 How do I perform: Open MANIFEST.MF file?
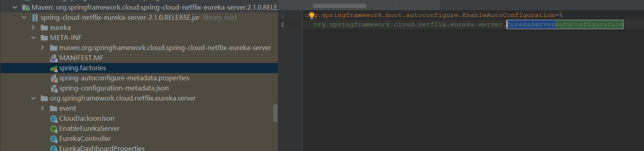pos(139,58)
